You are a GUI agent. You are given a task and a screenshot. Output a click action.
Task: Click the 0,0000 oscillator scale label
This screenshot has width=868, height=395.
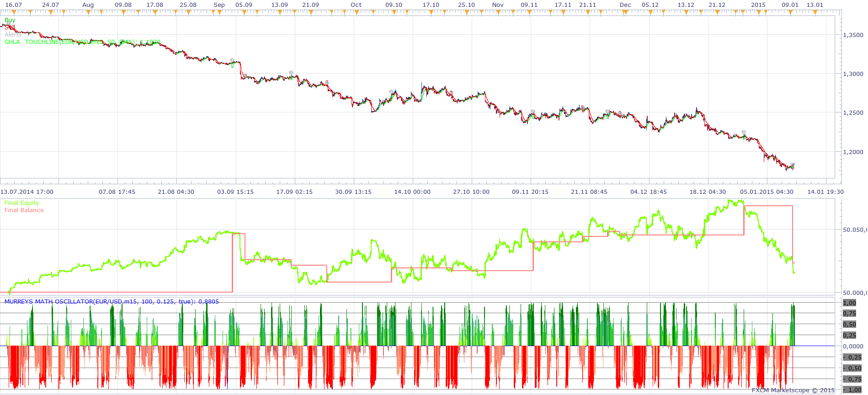tap(853, 346)
